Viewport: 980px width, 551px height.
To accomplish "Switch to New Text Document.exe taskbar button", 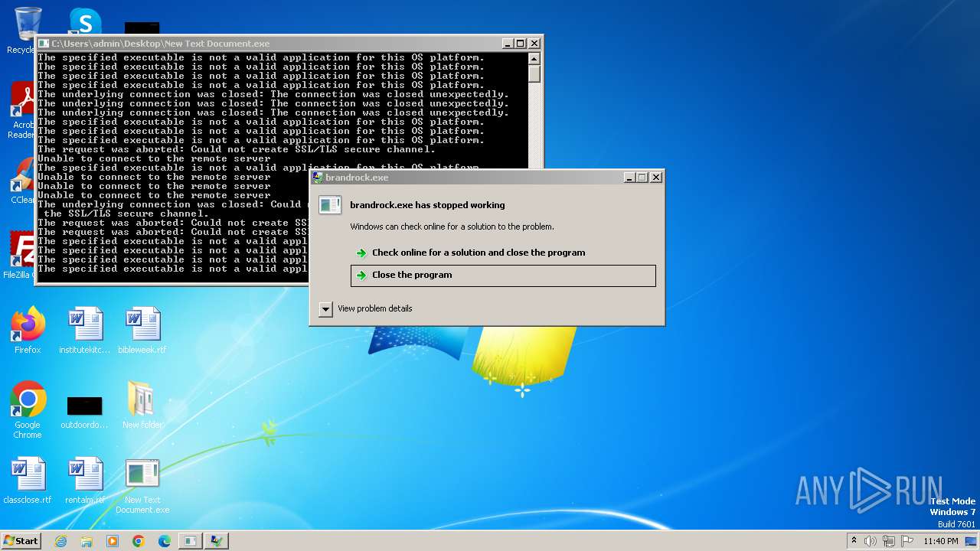I will pyautogui.click(x=190, y=541).
